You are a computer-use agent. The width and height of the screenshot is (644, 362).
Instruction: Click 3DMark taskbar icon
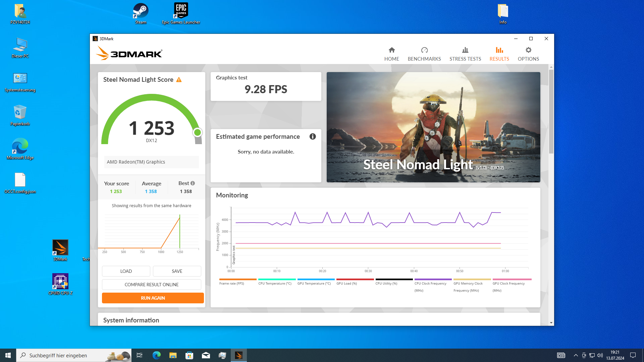[x=239, y=355]
